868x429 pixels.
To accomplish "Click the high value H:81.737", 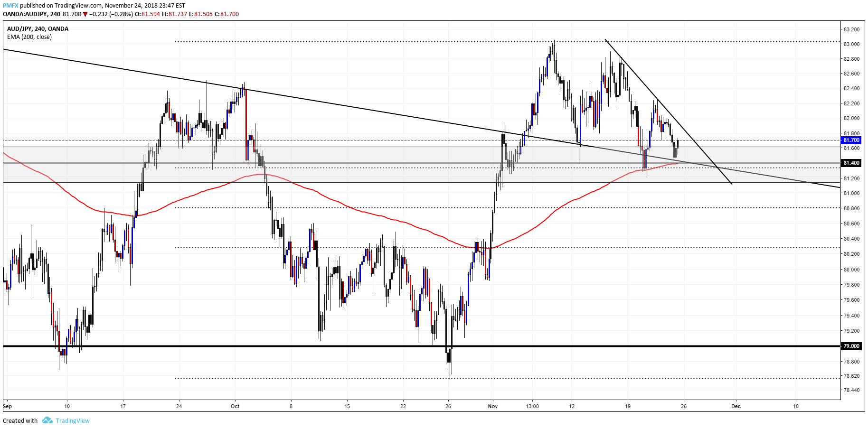I will [x=175, y=14].
